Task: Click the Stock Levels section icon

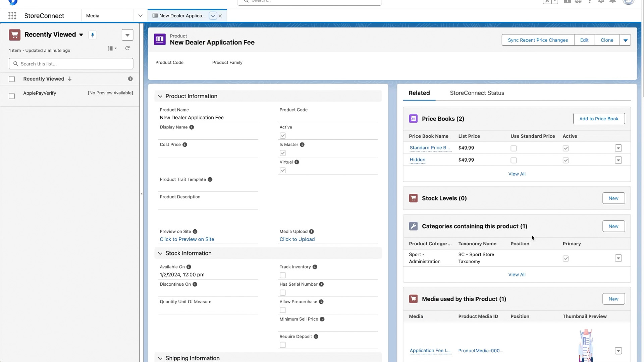Action: [413, 198]
